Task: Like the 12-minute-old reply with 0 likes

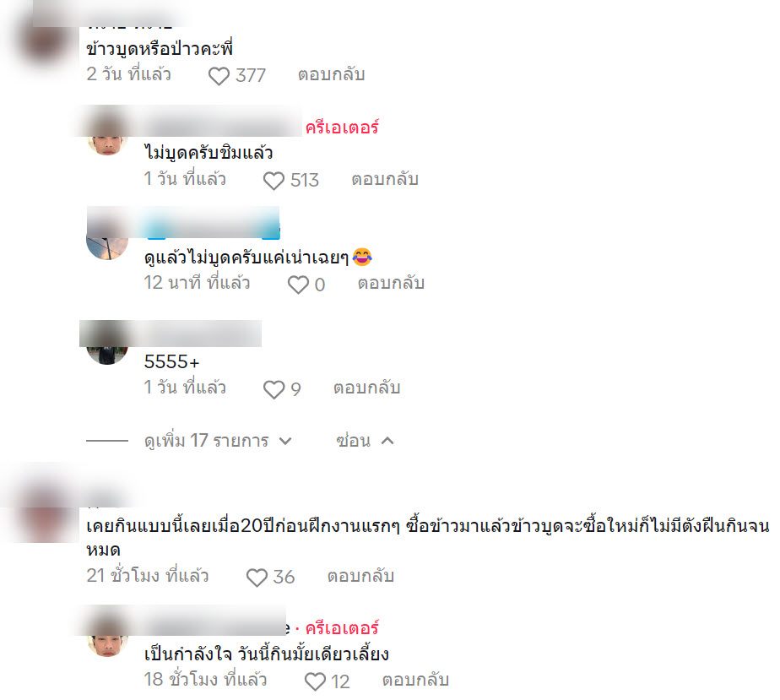Action: tap(298, 285)
